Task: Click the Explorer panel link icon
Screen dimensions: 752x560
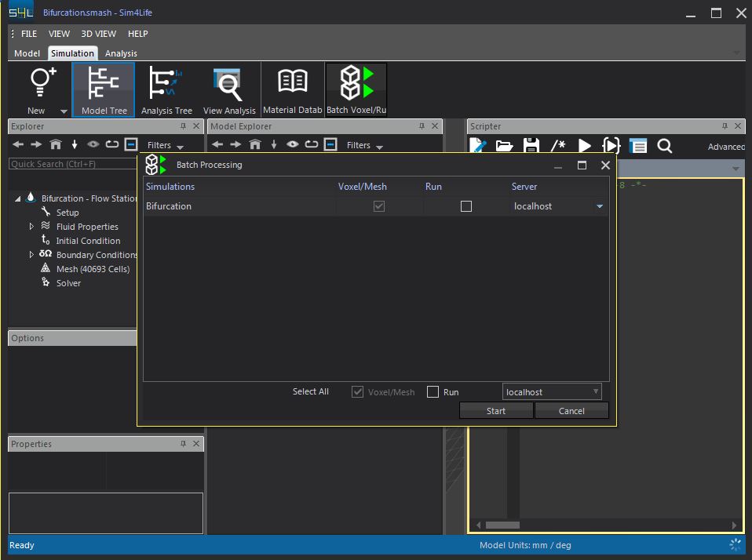Action: [111, 144]
